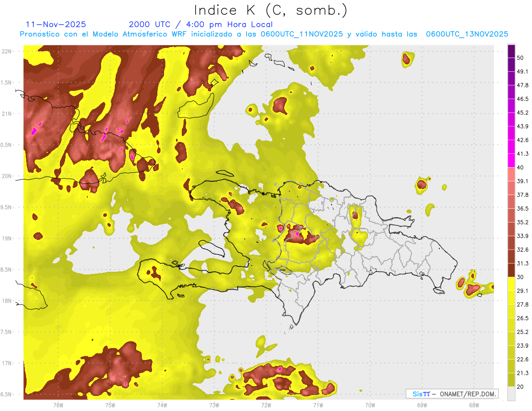Click the colorbar label "31.3"
The width and height of the screenshot is (532, 411).
click(x=523, y=263)
